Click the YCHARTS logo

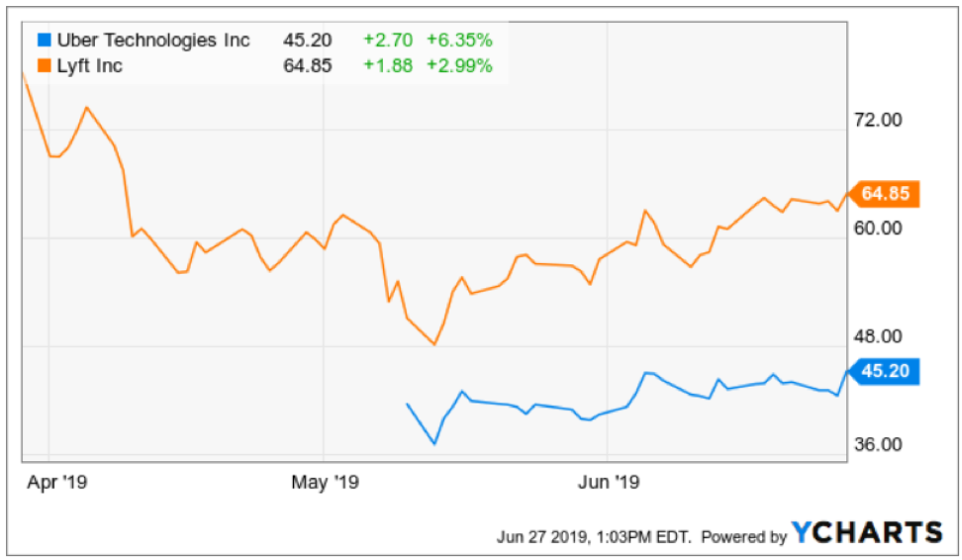click(866, 533)
